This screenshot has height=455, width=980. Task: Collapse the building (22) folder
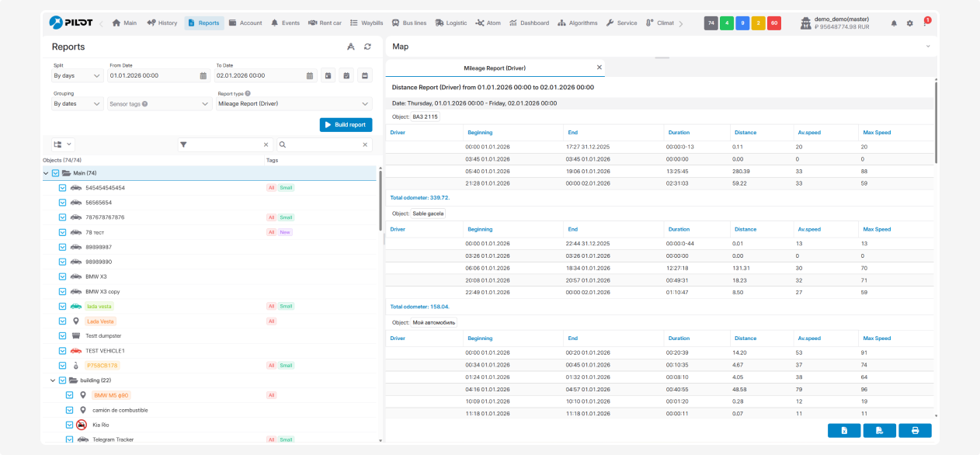[53, 380]
